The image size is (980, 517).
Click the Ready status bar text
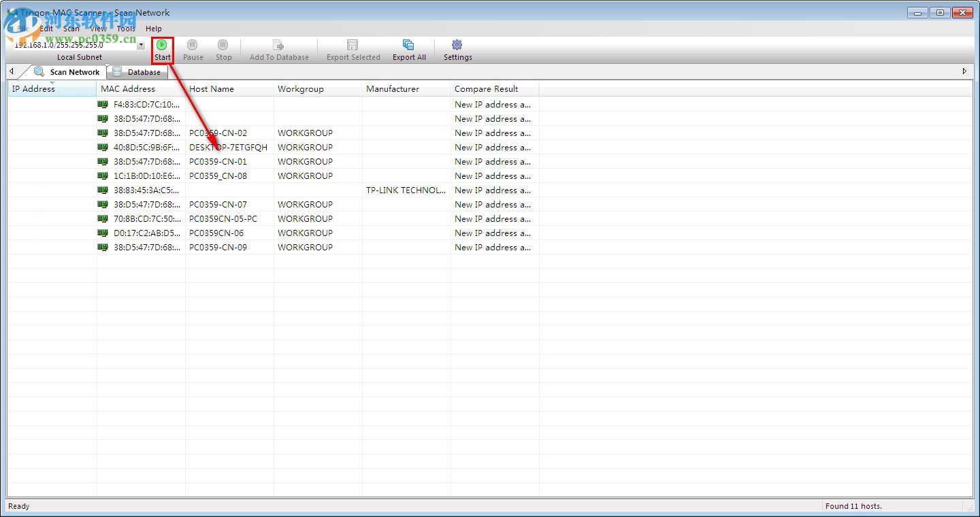coord(19,506)
